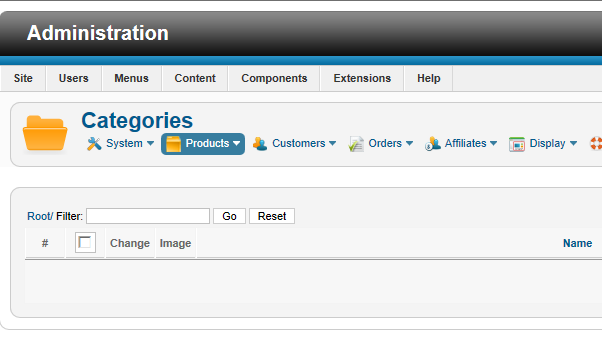Click the Display window icon
602x361 pixels.
517,144
